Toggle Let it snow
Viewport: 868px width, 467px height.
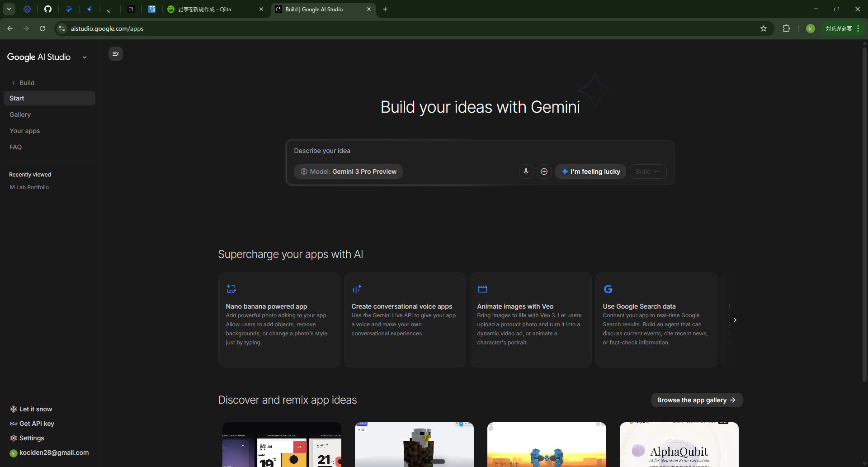[x=36, y=409]
